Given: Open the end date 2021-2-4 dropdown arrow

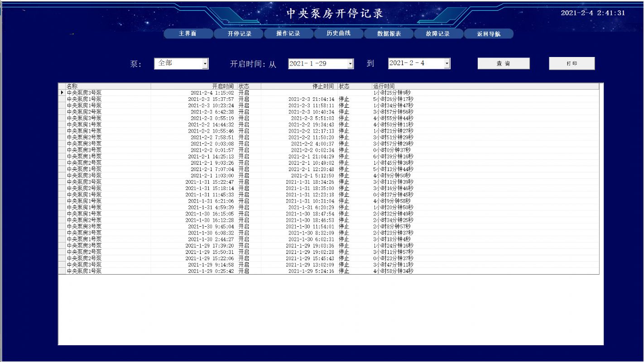Looking at the screenshot, I should click(x=447, y=64).
